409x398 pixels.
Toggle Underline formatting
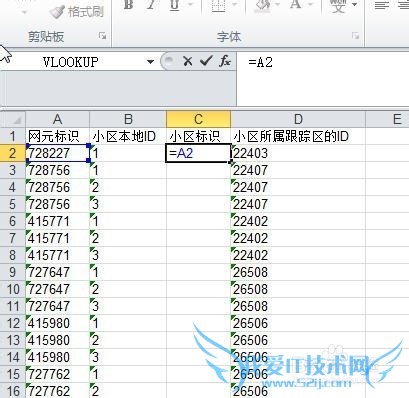coord(175,5)
